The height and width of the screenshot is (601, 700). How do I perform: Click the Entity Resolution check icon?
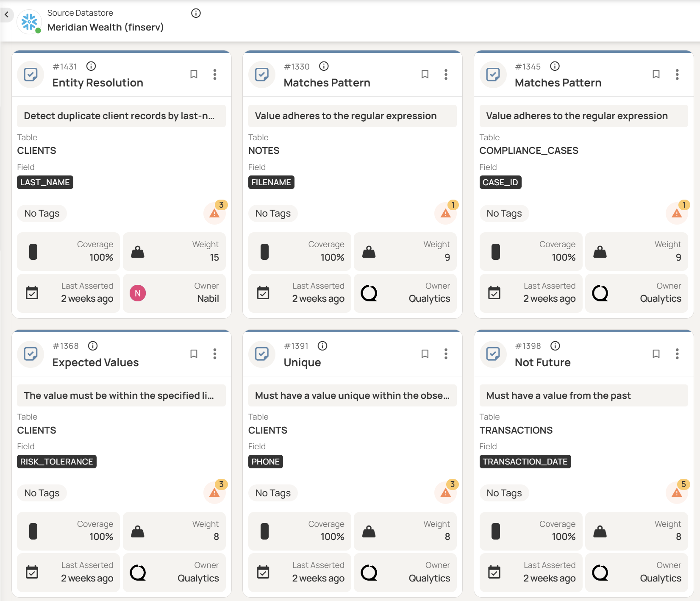(31, 75)
